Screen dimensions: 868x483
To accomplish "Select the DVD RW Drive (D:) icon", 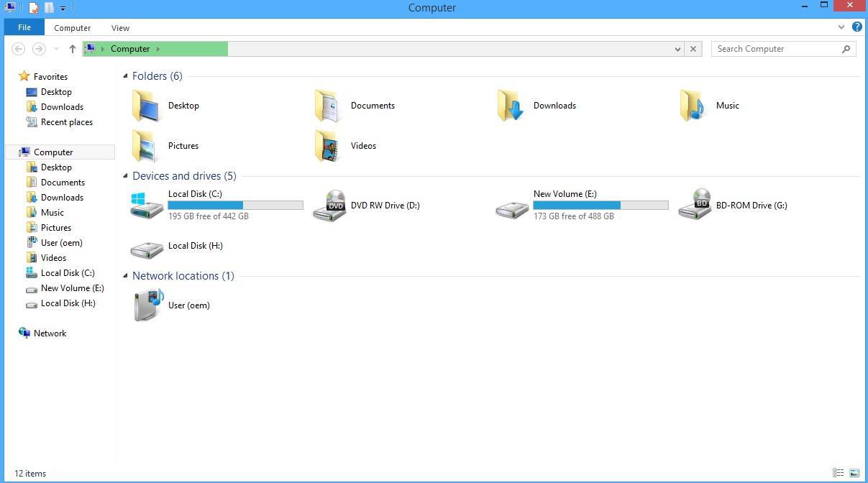I will click(x=329, y=206).
